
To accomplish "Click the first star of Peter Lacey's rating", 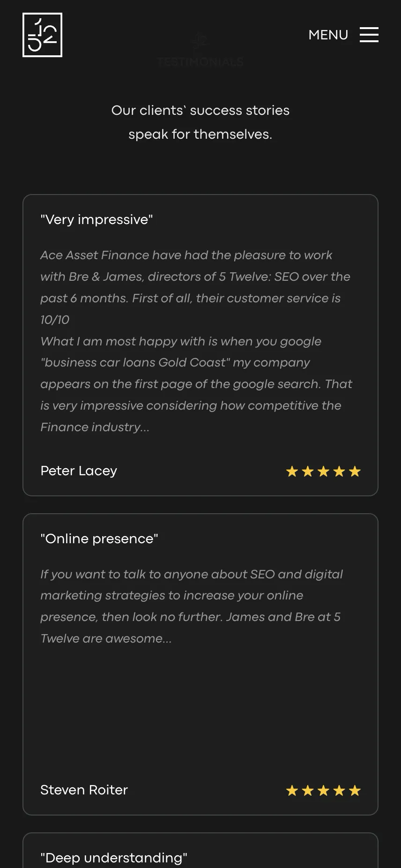I will point(292,471).
